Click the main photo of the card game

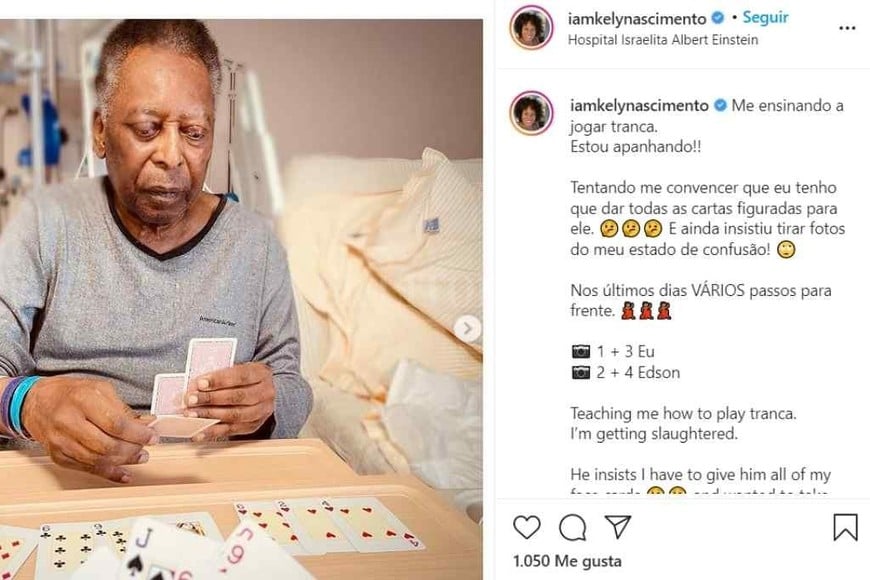coord(240,290)
